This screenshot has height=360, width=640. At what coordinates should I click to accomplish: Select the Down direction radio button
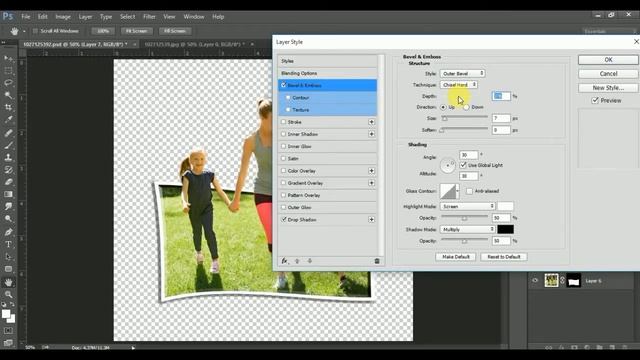coord(466,107)
